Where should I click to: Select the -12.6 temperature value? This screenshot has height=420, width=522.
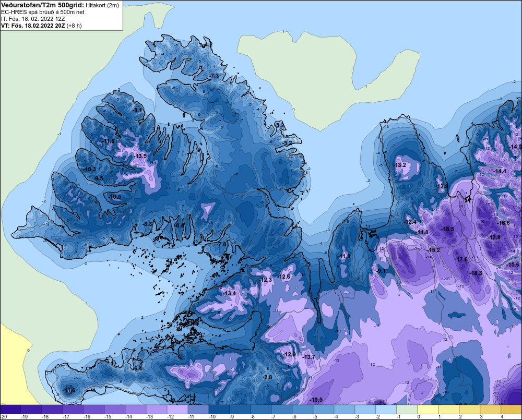tap(284, 277)
